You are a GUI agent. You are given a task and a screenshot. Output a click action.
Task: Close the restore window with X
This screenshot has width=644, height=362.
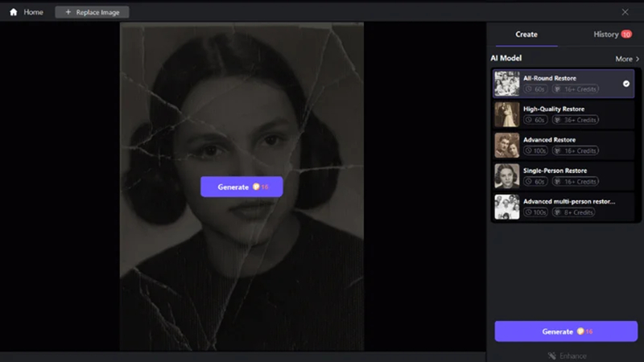pyautogui.click(x=625, y=12)
